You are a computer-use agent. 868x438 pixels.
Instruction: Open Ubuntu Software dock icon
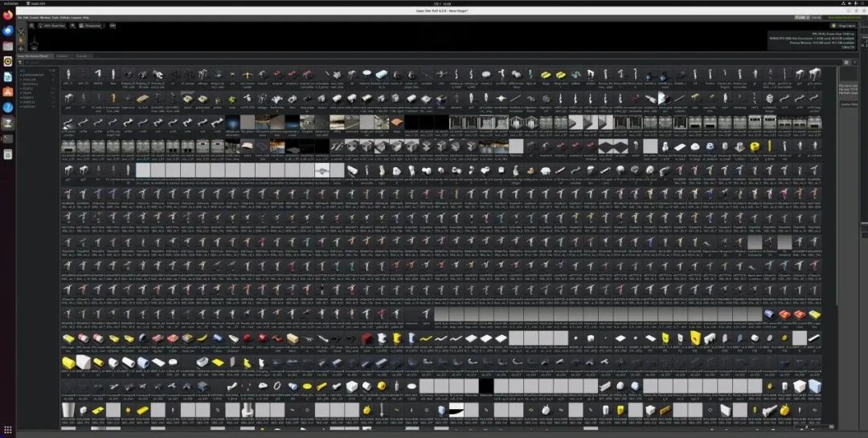click(8, 92)
